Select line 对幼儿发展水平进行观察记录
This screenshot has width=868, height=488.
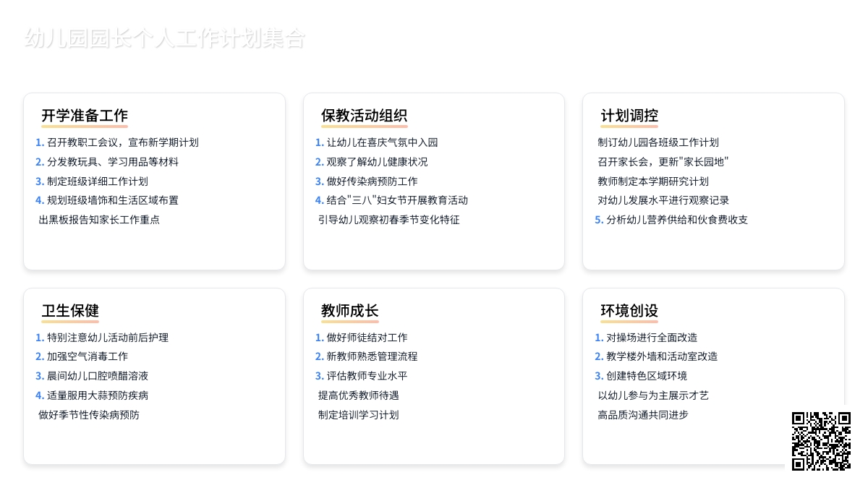point(663,200)
